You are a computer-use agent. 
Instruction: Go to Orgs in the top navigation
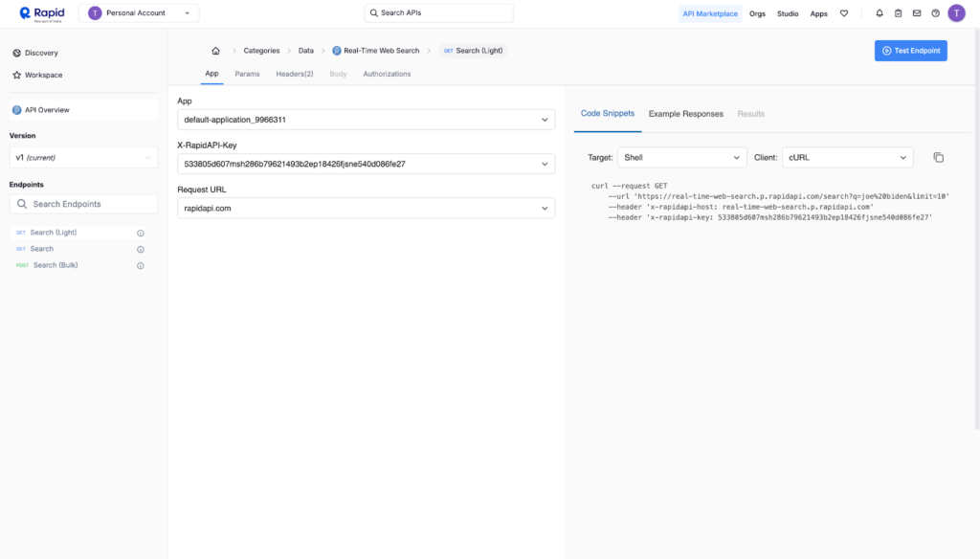click(x=758, y=13)
